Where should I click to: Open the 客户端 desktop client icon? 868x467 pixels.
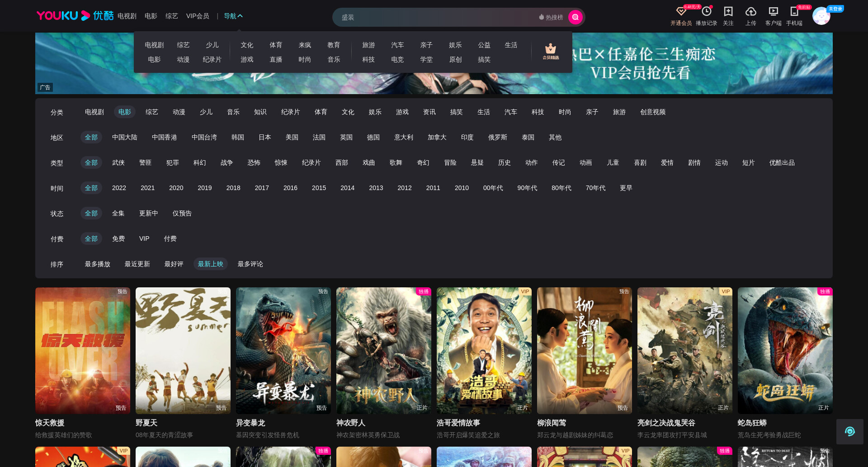coord(773,11)
